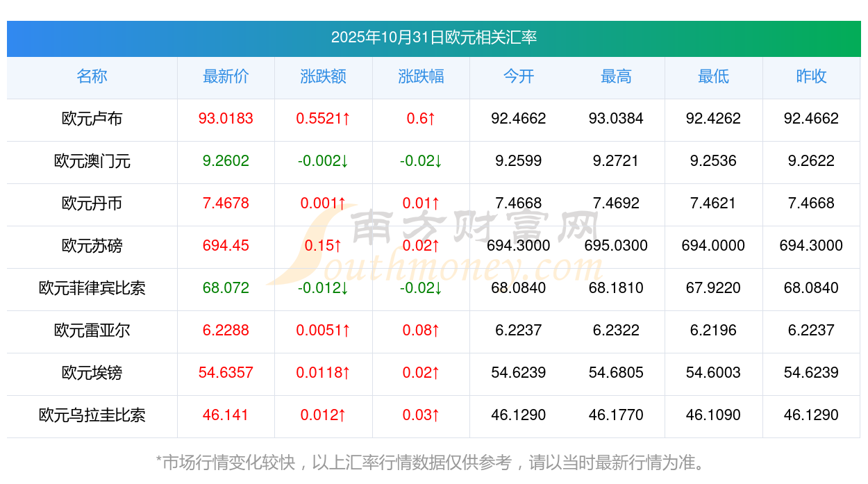Click low value 46.1090
868x484 pixels.
coord(714,415)
